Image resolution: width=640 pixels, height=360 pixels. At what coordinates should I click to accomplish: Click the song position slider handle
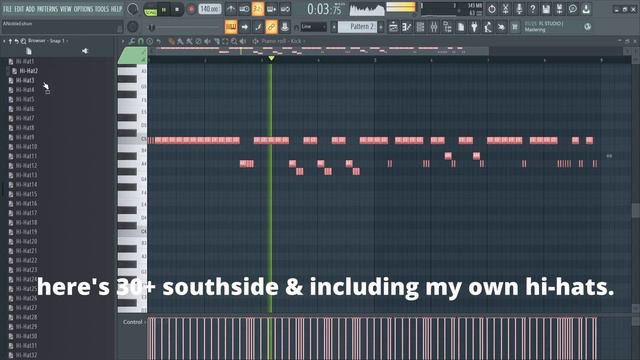click(x=152, y=27)
